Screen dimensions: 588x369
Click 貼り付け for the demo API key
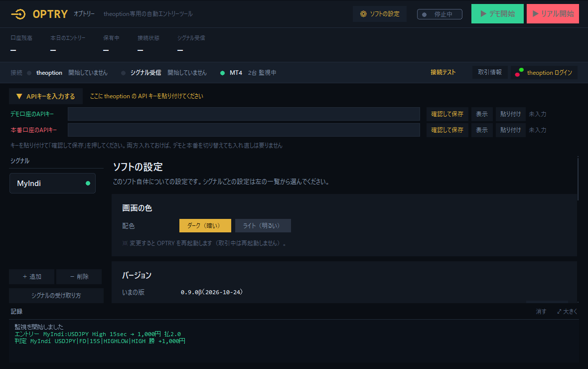pos(510,114)
